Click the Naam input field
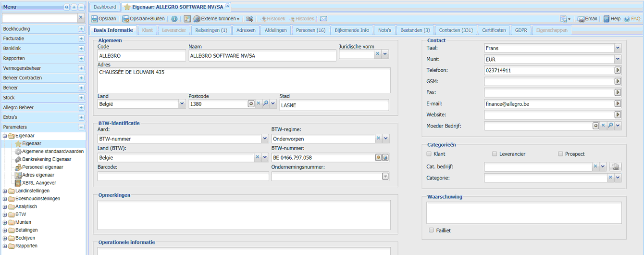 point(262,56)
